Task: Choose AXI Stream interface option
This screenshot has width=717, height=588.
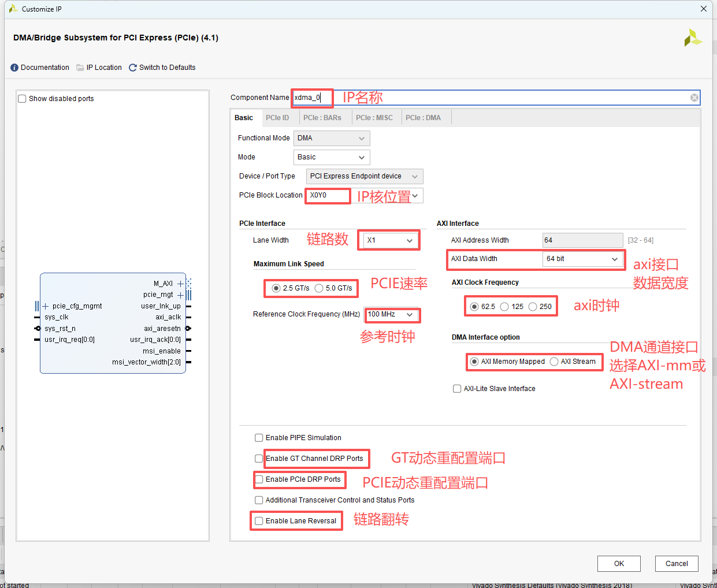Action: (554, 362)
